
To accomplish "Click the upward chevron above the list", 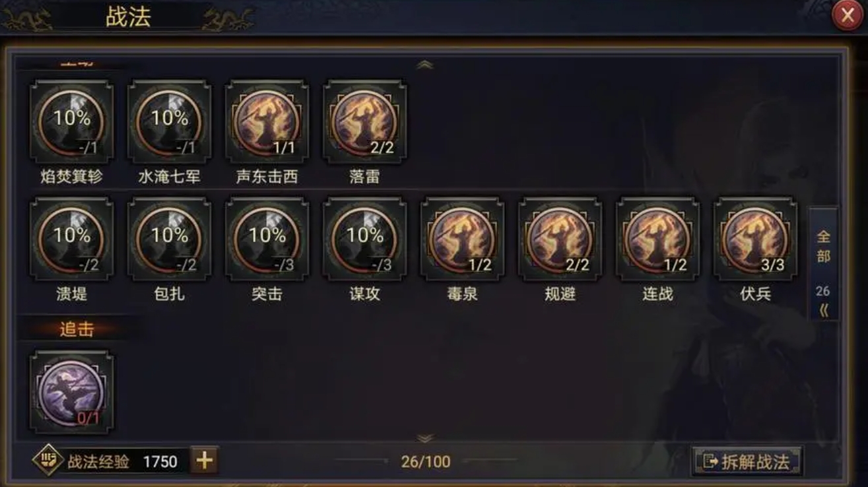I will click(x=425, y=65).
